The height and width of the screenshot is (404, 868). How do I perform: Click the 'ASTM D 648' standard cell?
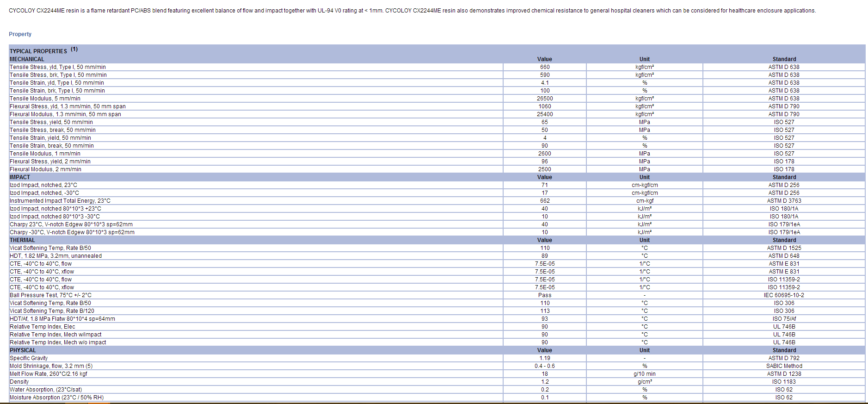[x=784, y=256]
